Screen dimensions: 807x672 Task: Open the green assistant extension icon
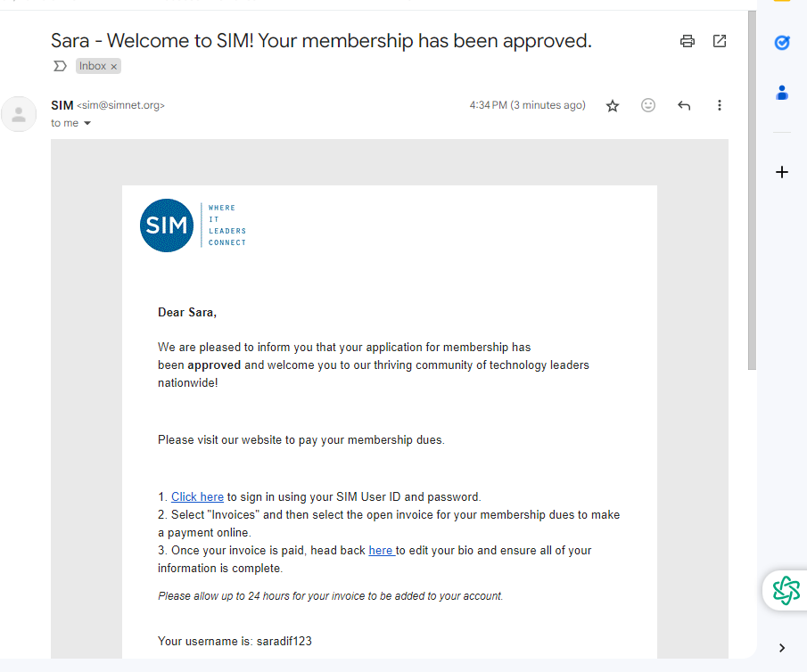(x=786, y=590)
